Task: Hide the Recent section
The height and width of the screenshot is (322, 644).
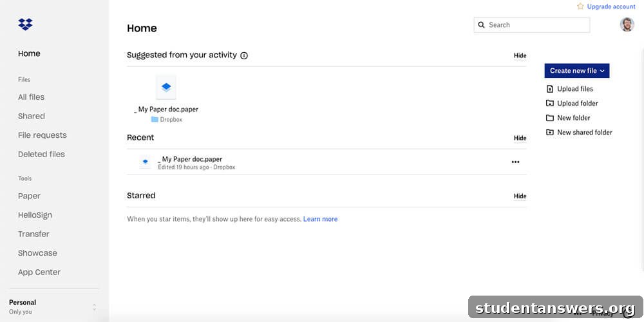Action: coord(520,138)
